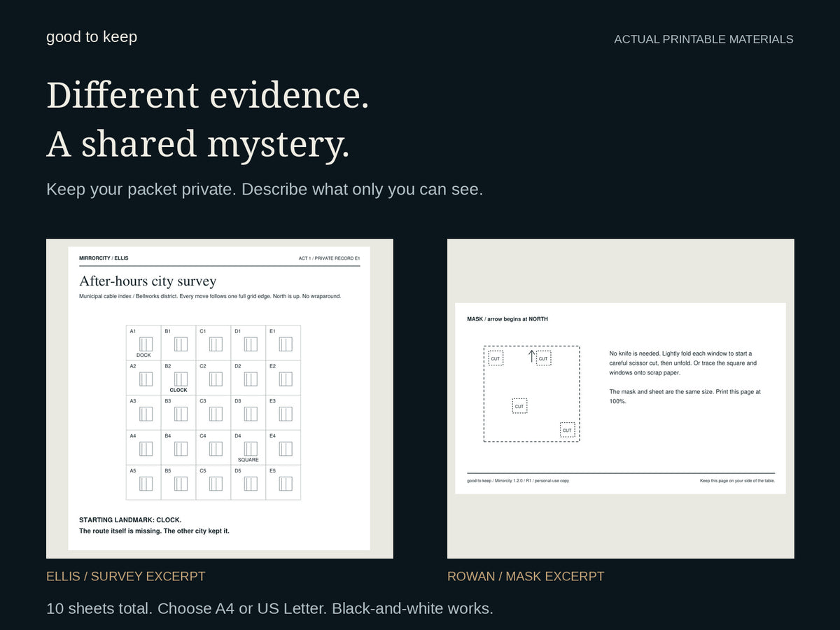
Task: Click MASK / arrow begins at NORTH heading
Action: point(507,319)
